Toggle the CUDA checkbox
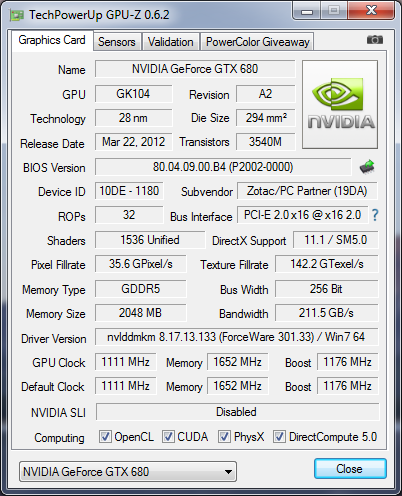Image resolution: width=402 pixels, height=496 pixels. click(x=168, y=436)
